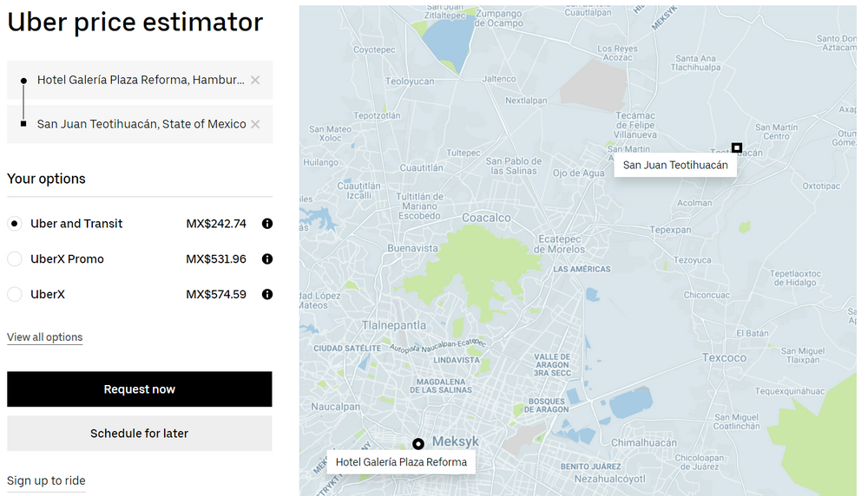Select the UberX Promo radio option

pyautogui.click(x=15, y=259)
